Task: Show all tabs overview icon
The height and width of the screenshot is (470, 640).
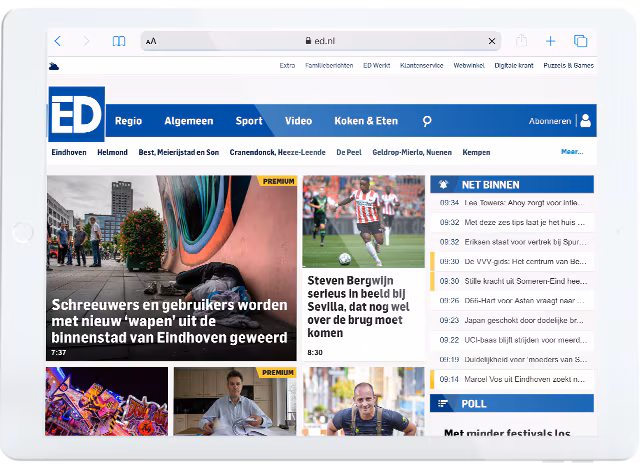Action: [x=580, y=41]
